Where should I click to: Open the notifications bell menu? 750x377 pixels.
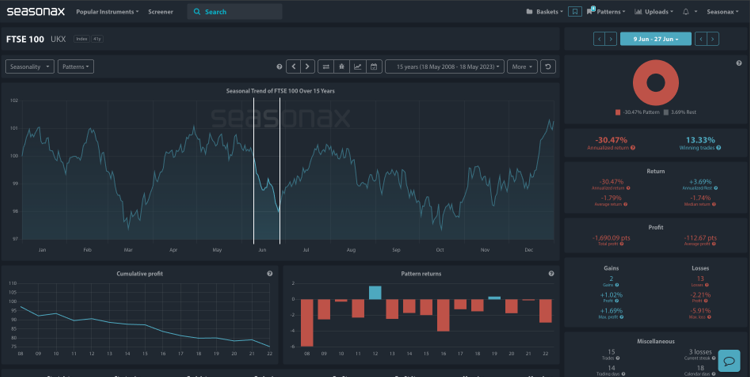tap(689, 11)
